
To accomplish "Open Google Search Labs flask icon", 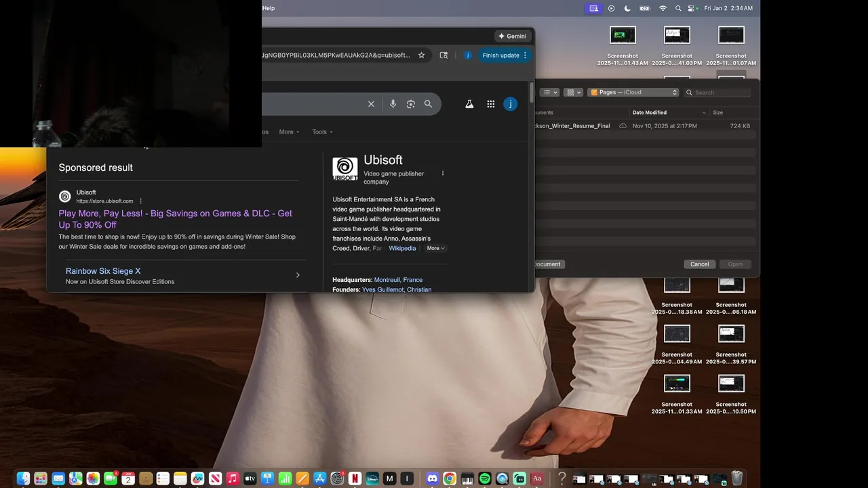I will 469,104.
